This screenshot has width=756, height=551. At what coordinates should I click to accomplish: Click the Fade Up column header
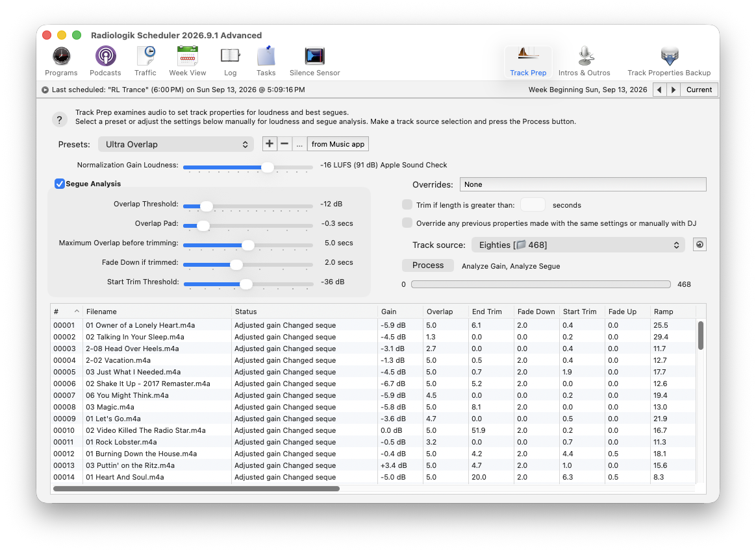627,312
